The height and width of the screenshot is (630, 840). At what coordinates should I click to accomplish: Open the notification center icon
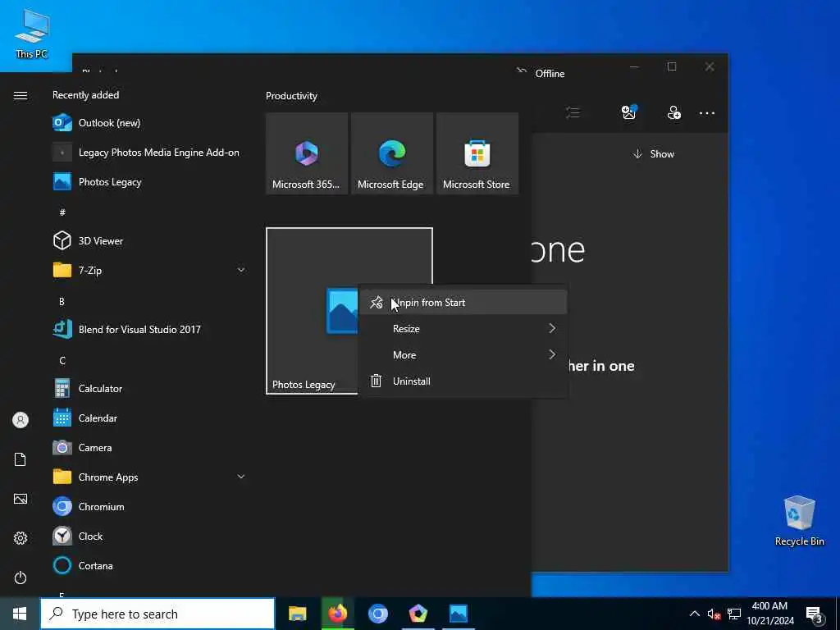pyautogui.click(x=815, y=615)
